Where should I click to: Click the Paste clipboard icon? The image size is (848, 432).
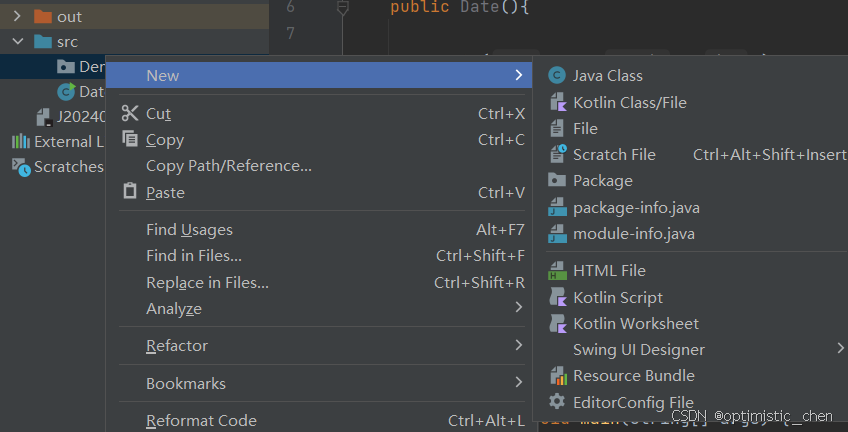click(x=129, y=192)
